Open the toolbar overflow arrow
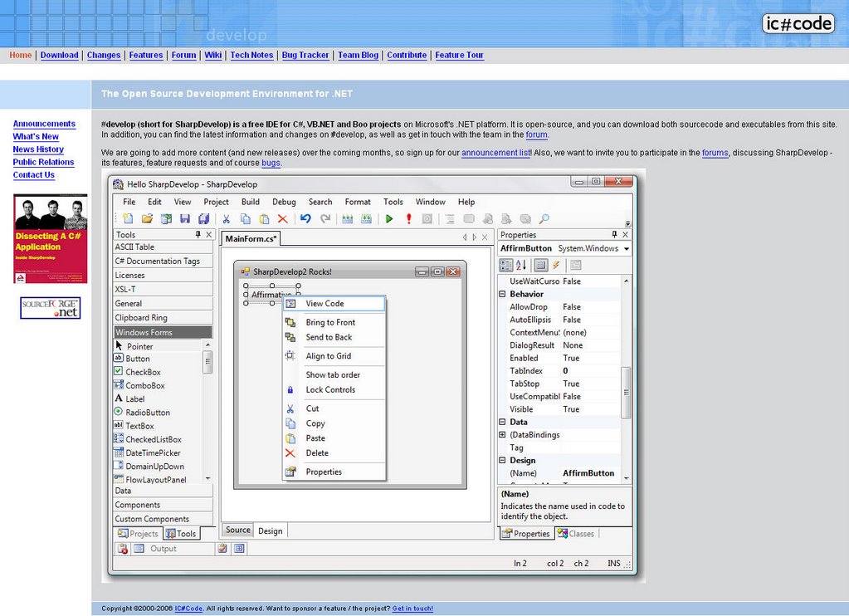Viewport: 849px width, 616px height. point(628,223)
